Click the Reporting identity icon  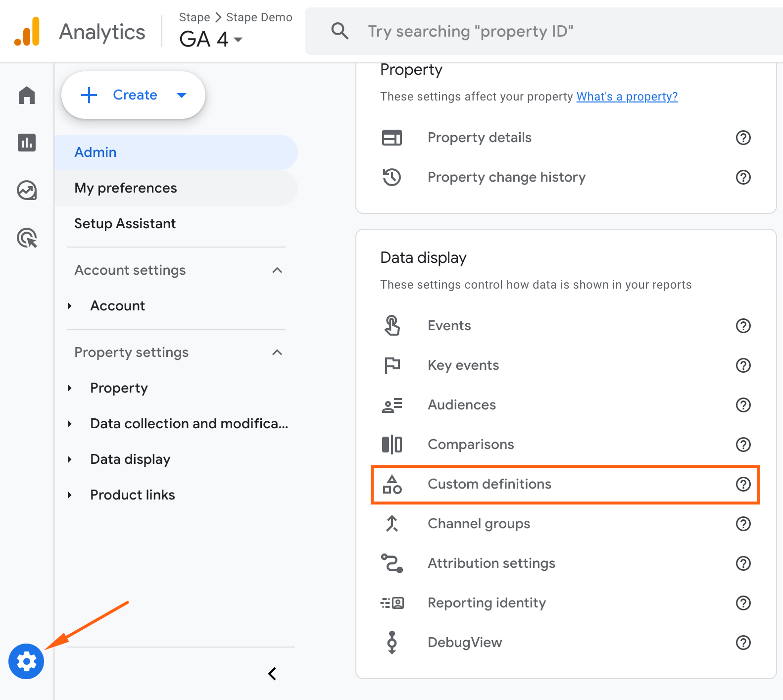[392, 603]
